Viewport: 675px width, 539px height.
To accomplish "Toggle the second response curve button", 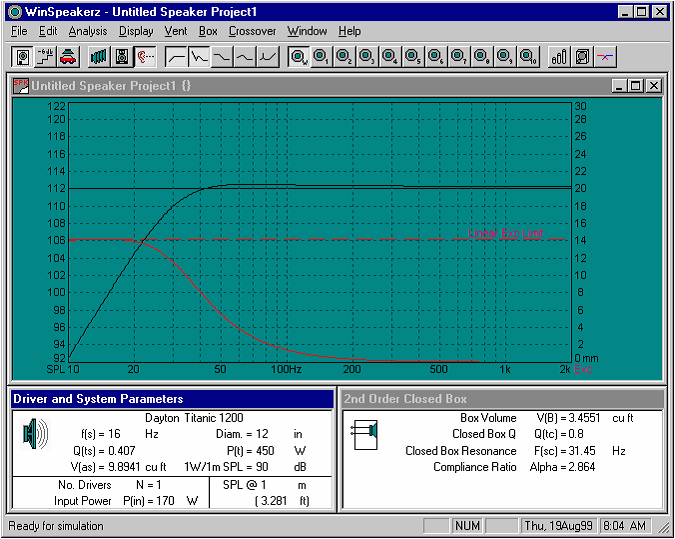I will click(x=200, y=56).
